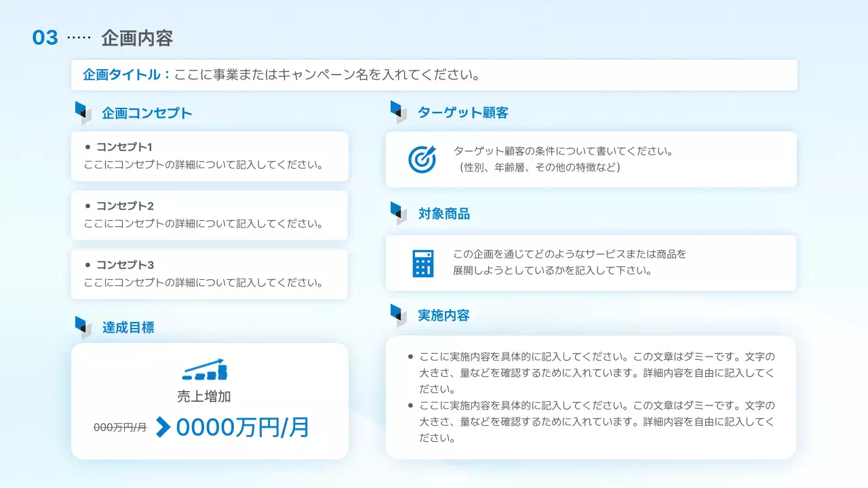Screen dimensions: 868x488
Task: Click the blue chevron arrow before 0000万円/月
Action: (163, 427)
